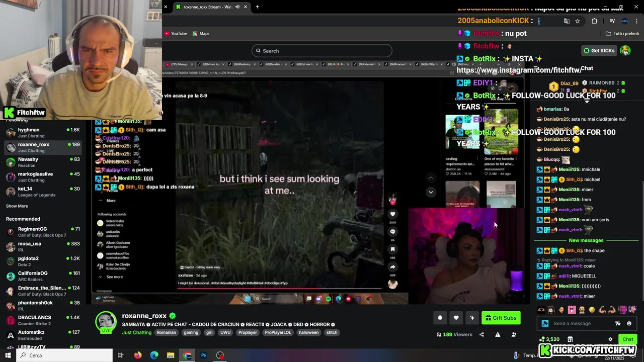
Task: Open the Chrome three-dot menu
Action: click(x=637, y=21)
